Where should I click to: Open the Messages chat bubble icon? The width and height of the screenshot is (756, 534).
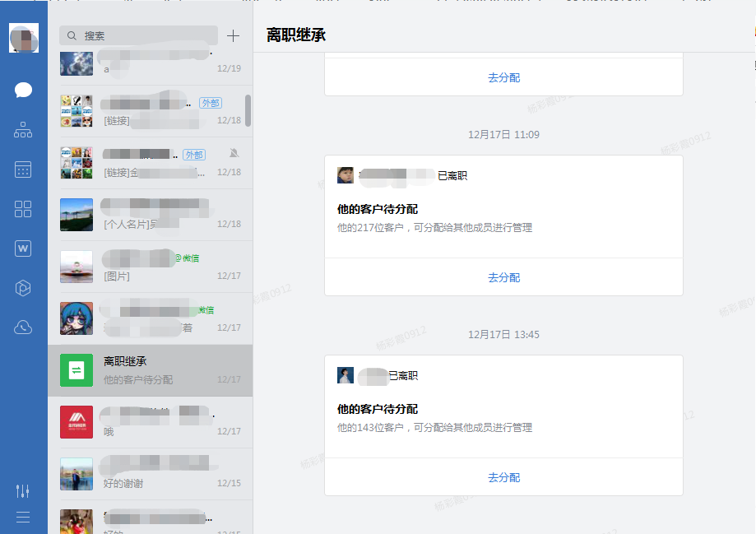23,90
